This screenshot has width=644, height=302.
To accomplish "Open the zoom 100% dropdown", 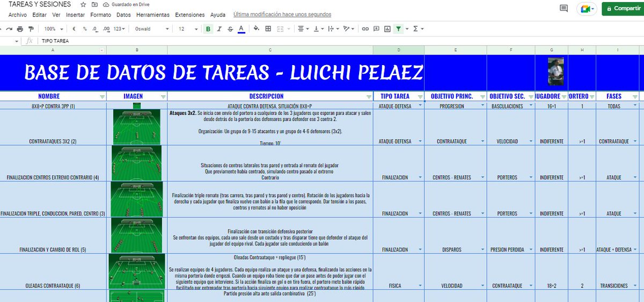I will [x=53, y=28].
